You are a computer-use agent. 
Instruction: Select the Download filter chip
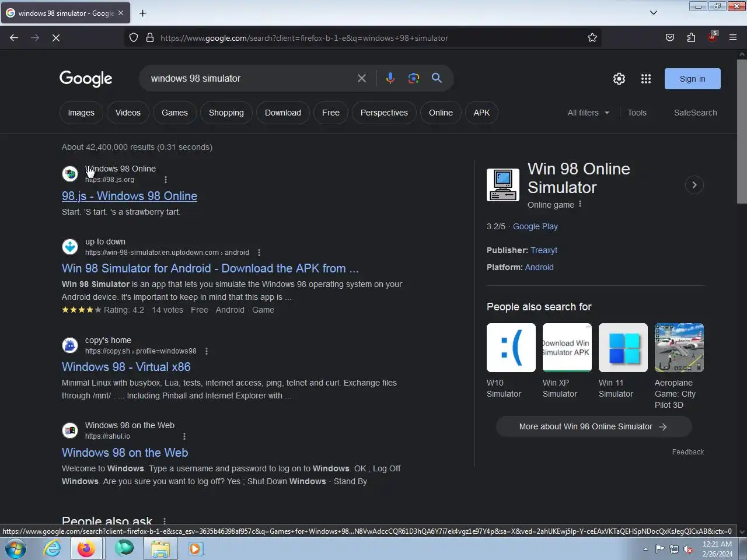[x=283, y=113]
